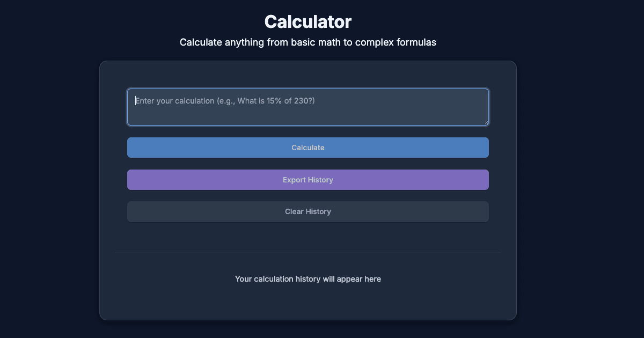Viewport: 644px width, 338px height.
Task: Click the subtitle text below the title
Action: [308, 42]
